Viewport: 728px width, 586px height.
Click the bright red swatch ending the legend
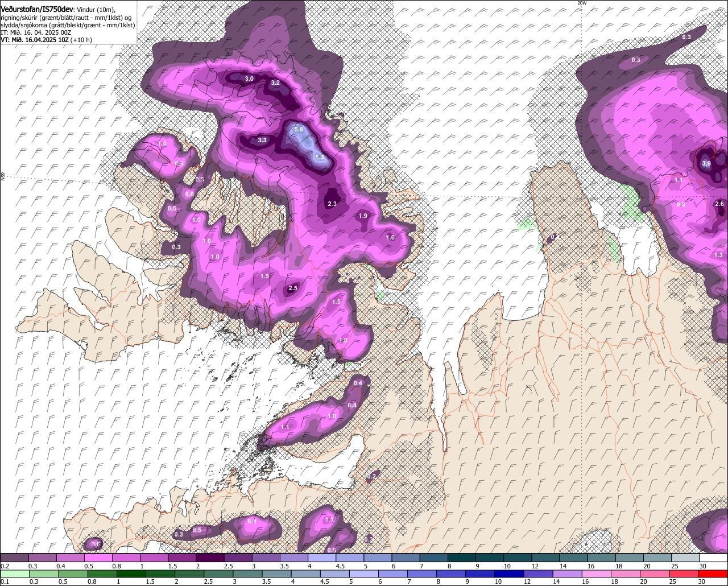coord(714,573)
